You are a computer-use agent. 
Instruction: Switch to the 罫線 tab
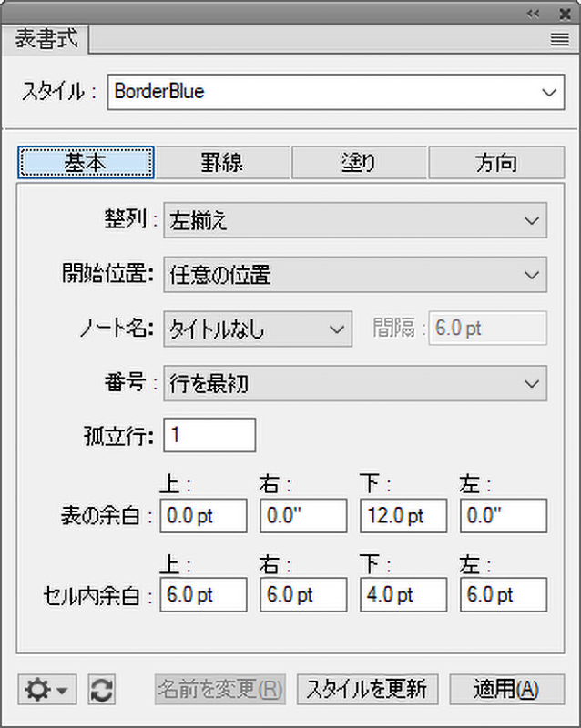(222, 163)
